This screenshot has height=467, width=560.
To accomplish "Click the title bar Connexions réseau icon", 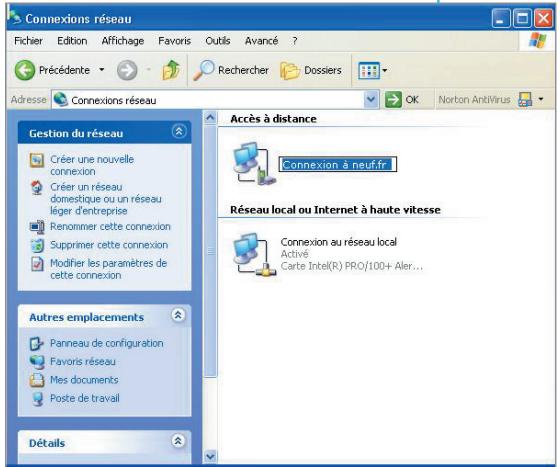I will pyautogui.click(x=14, y=17).
